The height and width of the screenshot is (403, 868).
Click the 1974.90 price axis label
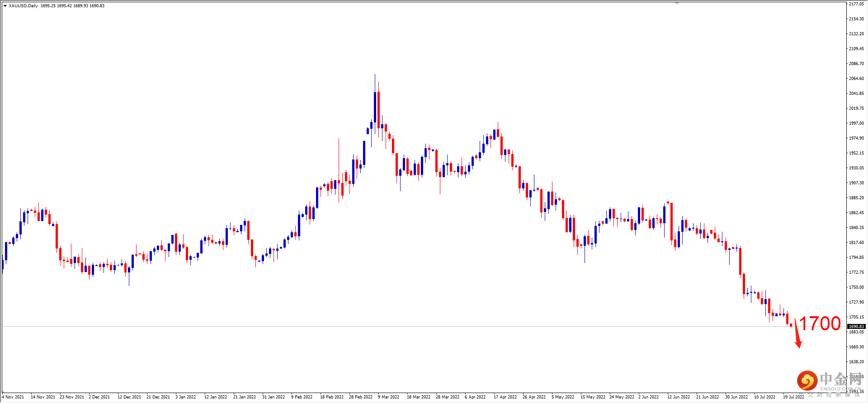pos(856,138)
